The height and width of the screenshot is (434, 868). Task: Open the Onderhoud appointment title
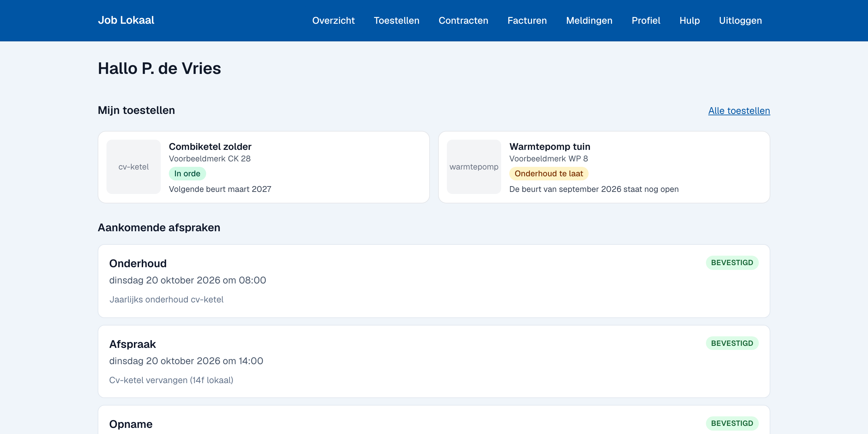138,263
